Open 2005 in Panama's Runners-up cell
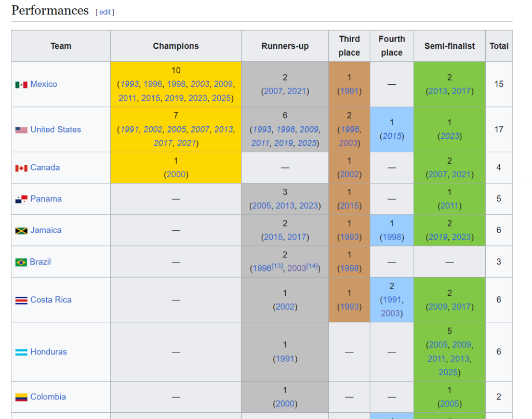The width and height of the screenshot is (532, 419). tap(262, 206)
